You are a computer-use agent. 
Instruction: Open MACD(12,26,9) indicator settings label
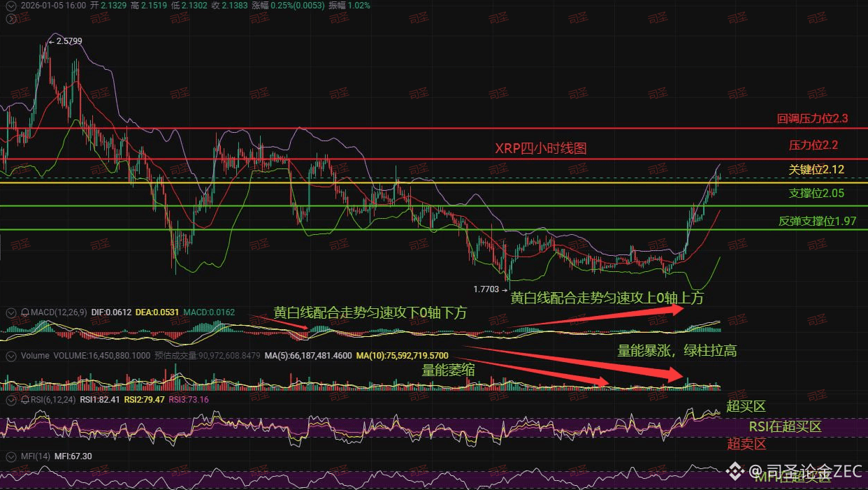(58, 311)
